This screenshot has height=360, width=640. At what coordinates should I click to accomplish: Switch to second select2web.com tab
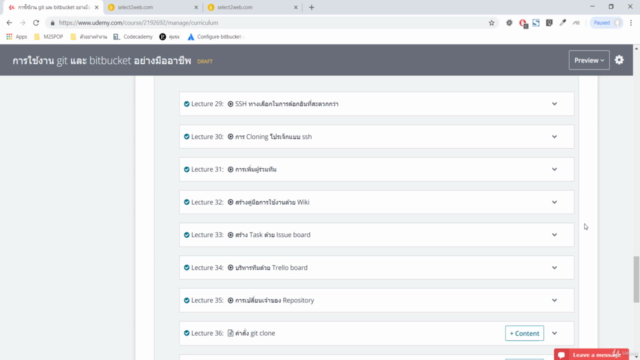point(253,7)
